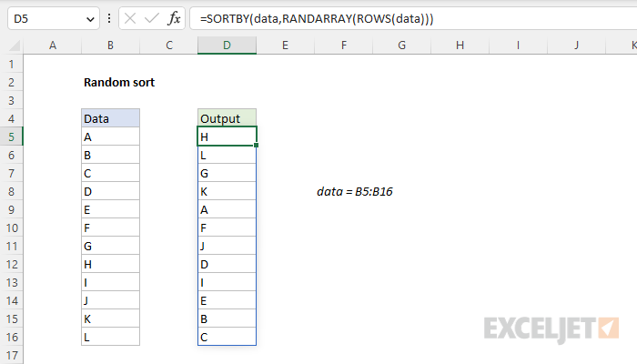The height and width of the screenshot is (364, 637).
Task: Select output cell containing K
Action: [227, 191]
